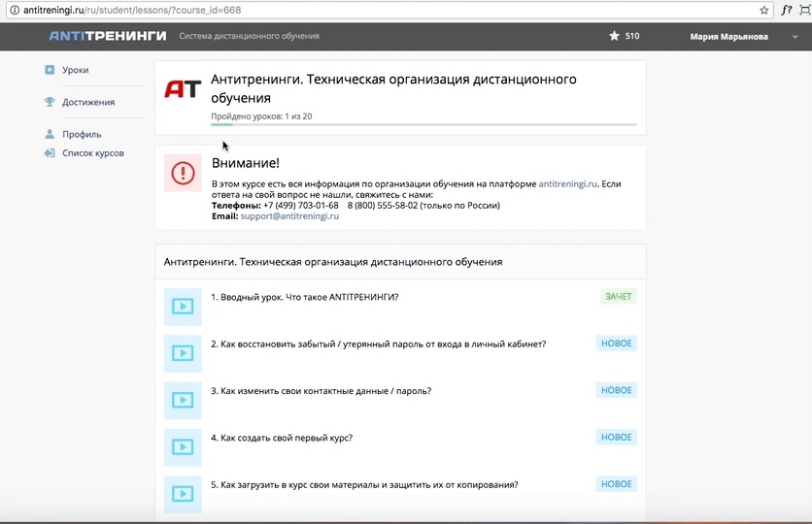The image size is (812, 524).
Task: Click the support@antitreningi.ru email link
Action: [x=289, y=216]
